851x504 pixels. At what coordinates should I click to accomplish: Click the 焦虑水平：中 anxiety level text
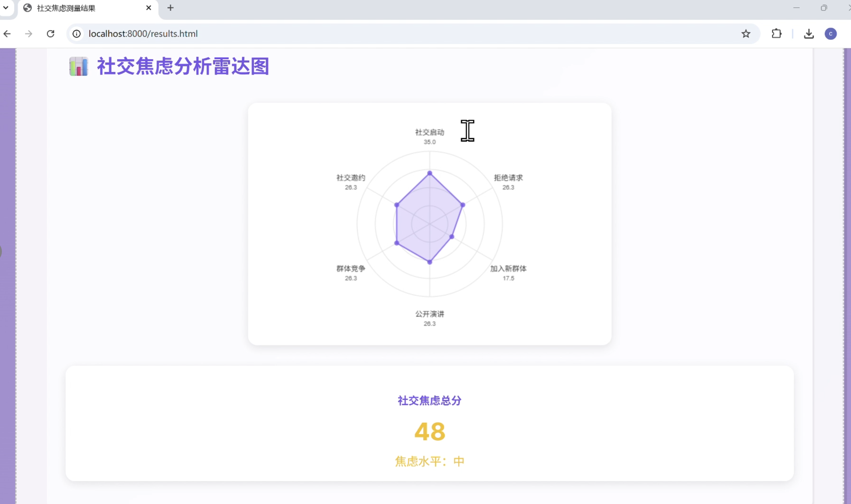pos(429,461)
